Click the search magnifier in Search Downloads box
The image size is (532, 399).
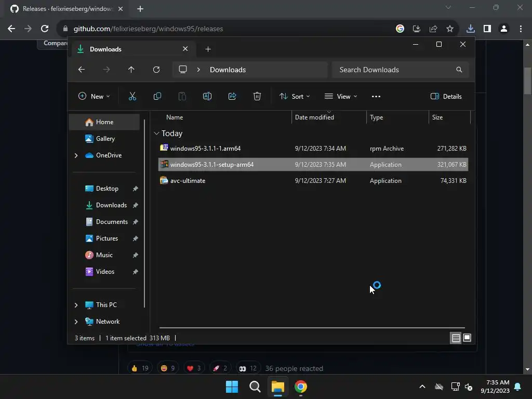click(459, 70)
